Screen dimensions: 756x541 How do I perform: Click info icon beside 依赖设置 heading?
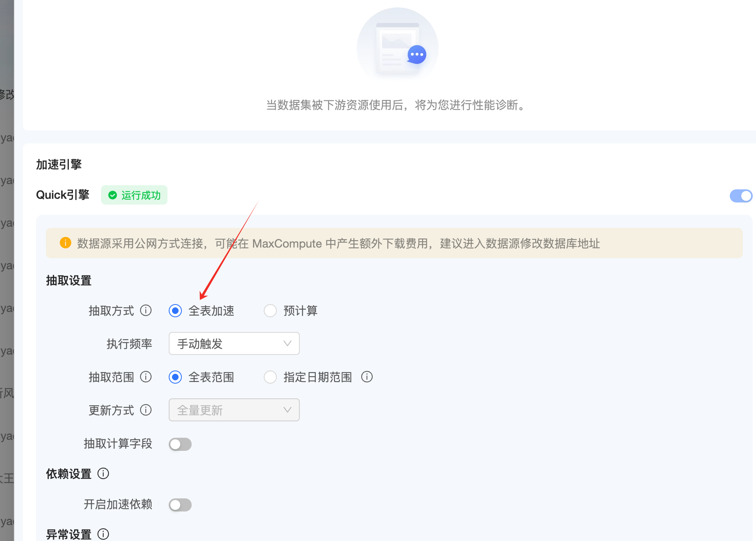[103, 474]
